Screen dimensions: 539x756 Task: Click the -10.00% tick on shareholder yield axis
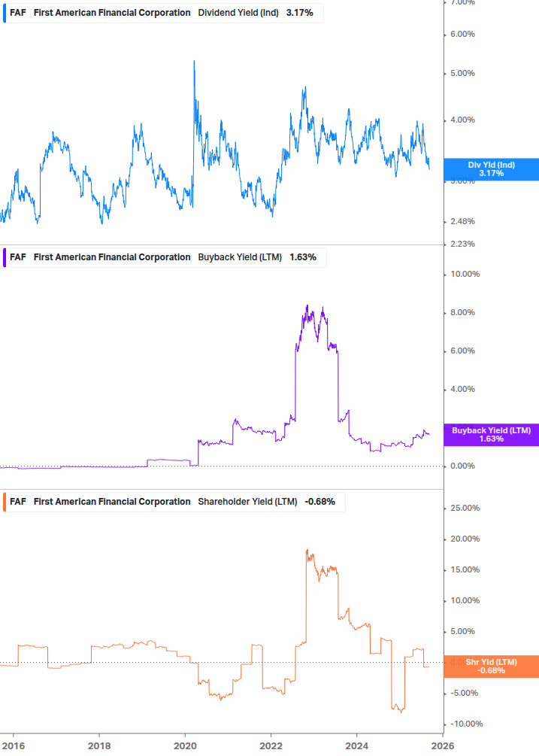pos(466,724)
